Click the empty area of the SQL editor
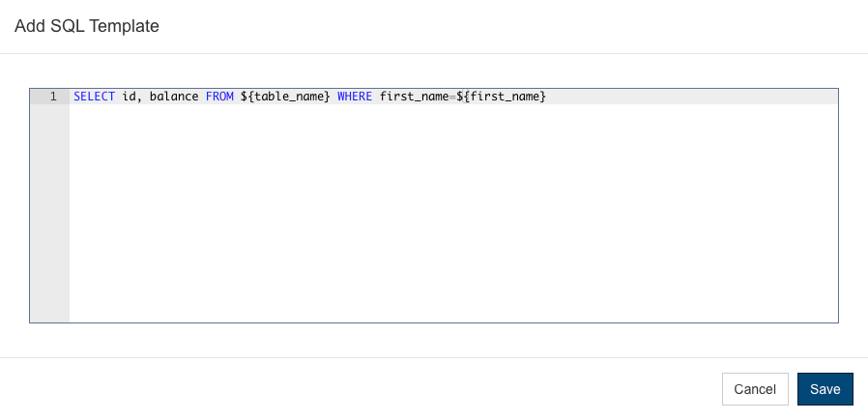 click(x=452, y=212)
